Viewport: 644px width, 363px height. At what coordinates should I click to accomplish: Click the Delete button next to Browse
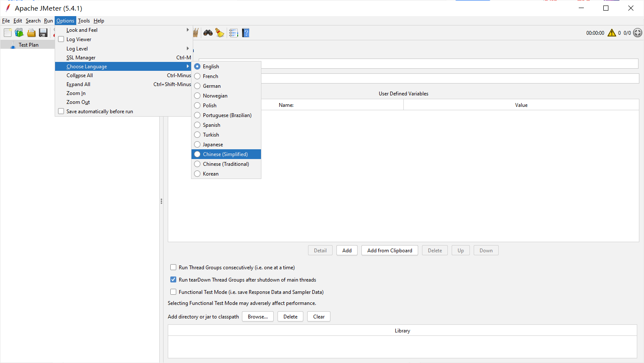290,317
